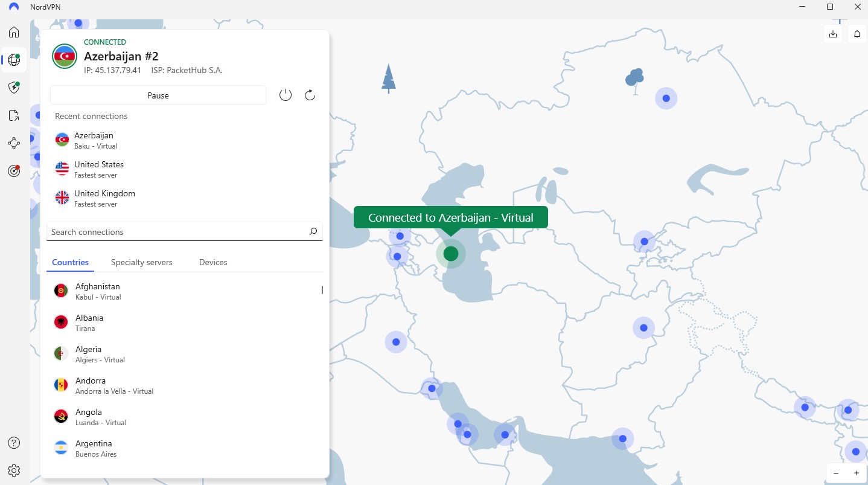This screenshot has height=485, width=868.
Task: Pause the VPN connection
Action: [158, 95]
